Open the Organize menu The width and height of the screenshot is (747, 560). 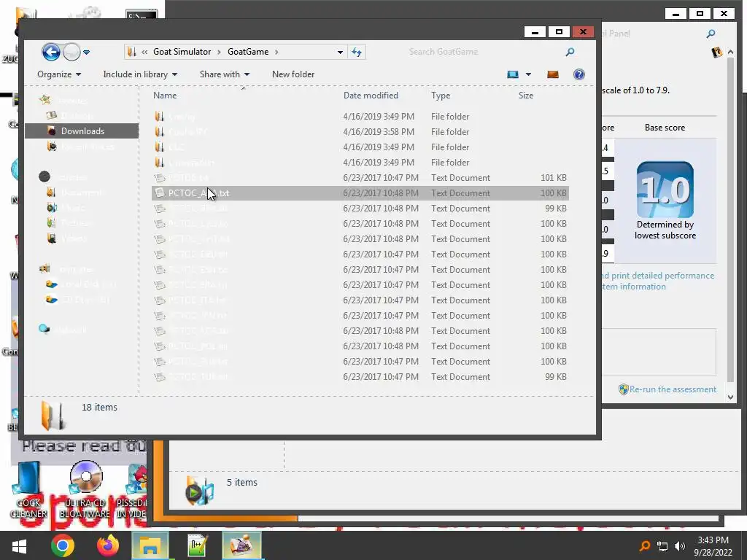pos(59,74)
